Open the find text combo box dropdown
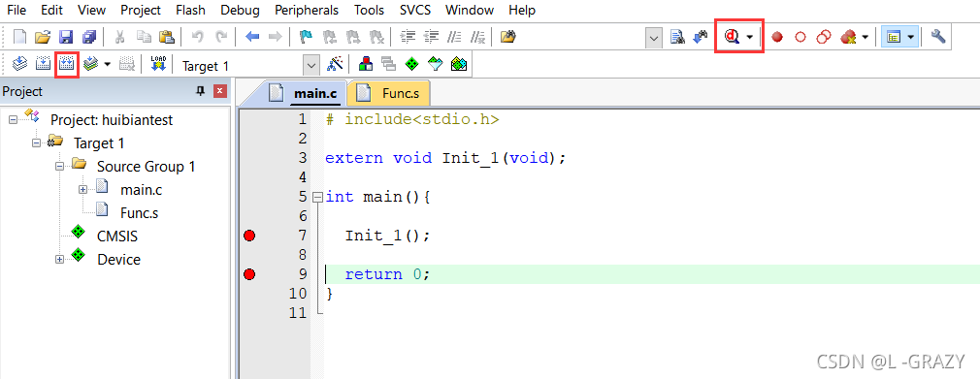The height and width of the screenshot is (379, 980). (x=654, y=38)
